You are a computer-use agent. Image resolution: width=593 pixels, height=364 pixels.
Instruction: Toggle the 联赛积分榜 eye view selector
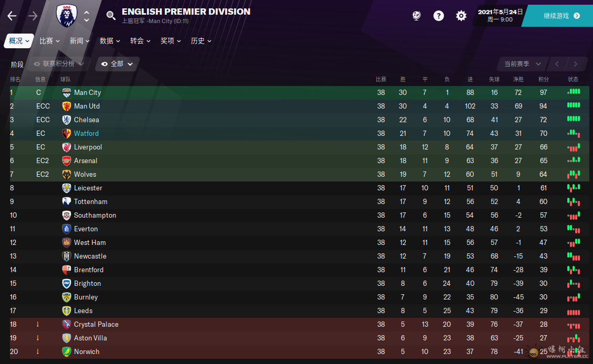[x=58, y=64]
